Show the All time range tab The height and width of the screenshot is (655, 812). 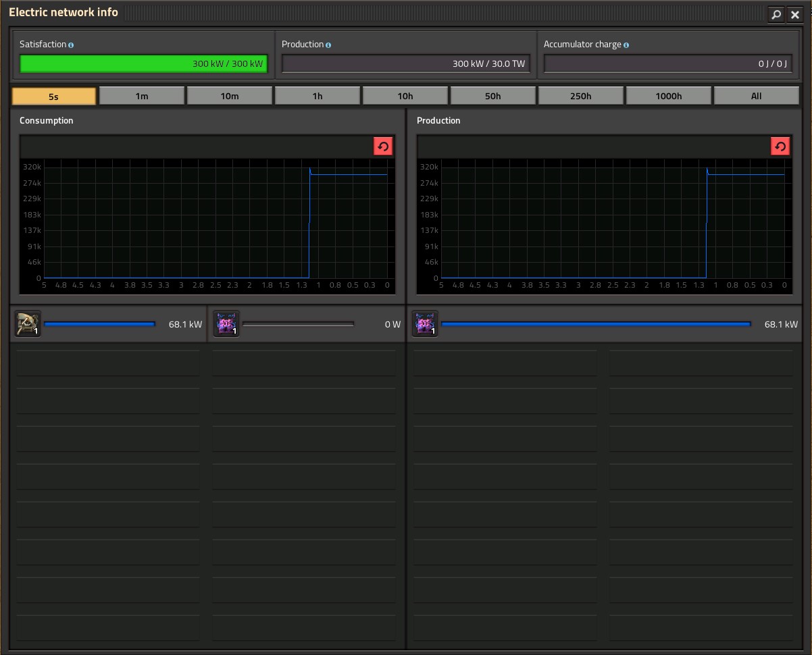[757, 96]
